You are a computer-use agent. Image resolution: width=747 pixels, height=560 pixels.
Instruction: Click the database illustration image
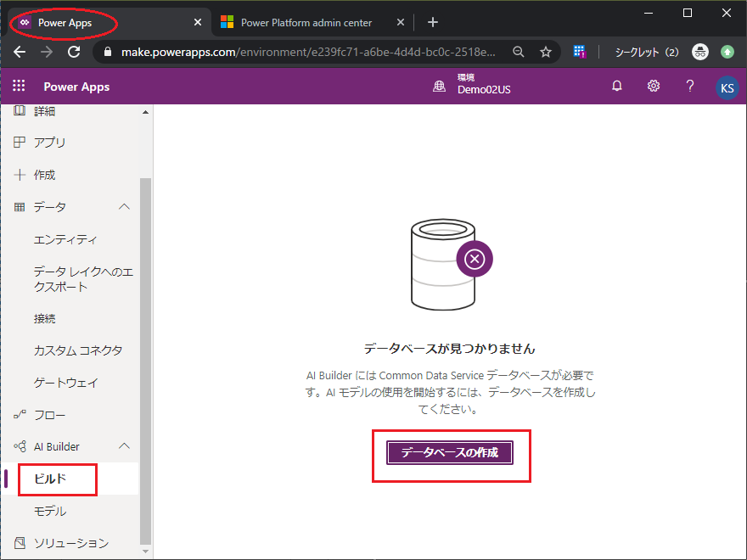(x=451, y=264)
